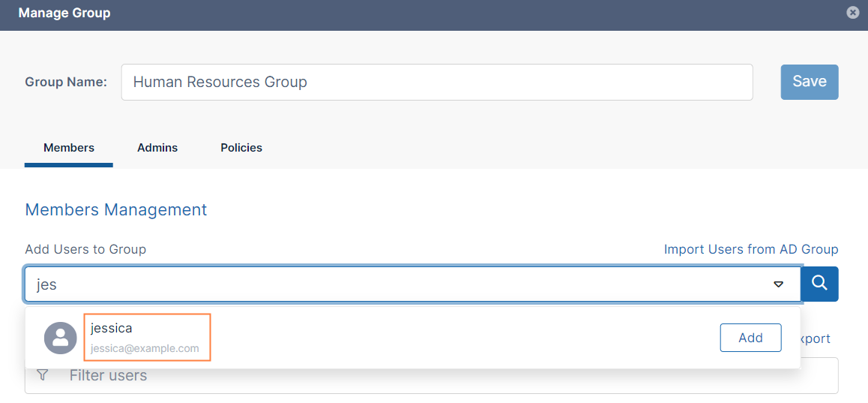Click the Filter users field

click(x=431, y=375)
